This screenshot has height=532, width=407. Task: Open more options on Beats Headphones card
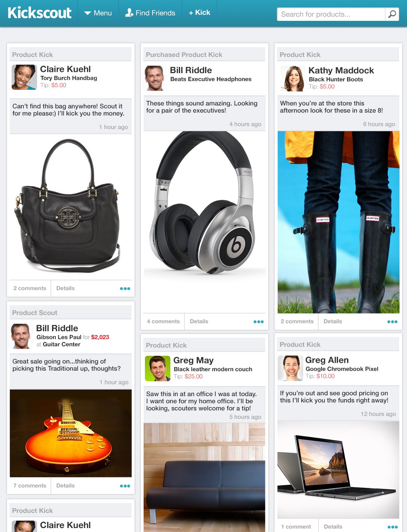(258, 322)
